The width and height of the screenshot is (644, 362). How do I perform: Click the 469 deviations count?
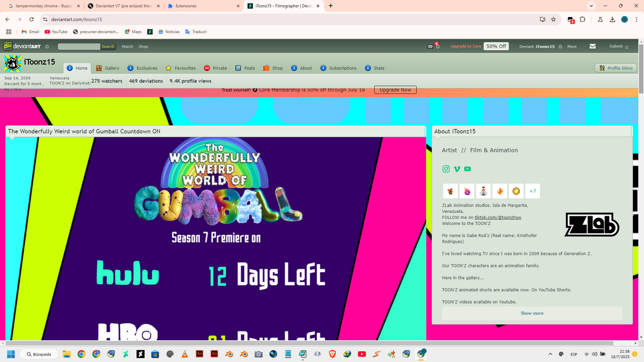coord(146,81)
